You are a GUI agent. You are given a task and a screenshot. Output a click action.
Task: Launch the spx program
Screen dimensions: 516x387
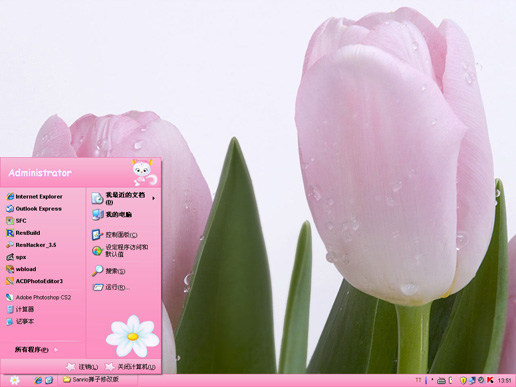pos(16,257)
